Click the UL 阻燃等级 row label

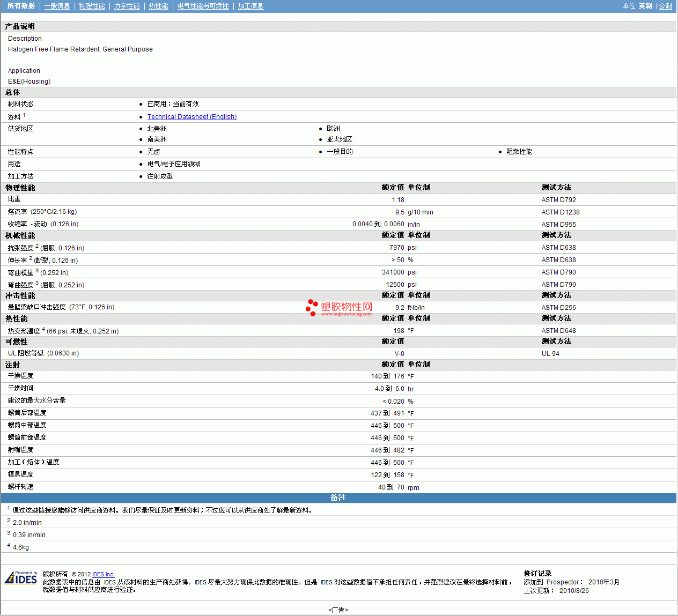pyautogui.click(x=43, y=353)
